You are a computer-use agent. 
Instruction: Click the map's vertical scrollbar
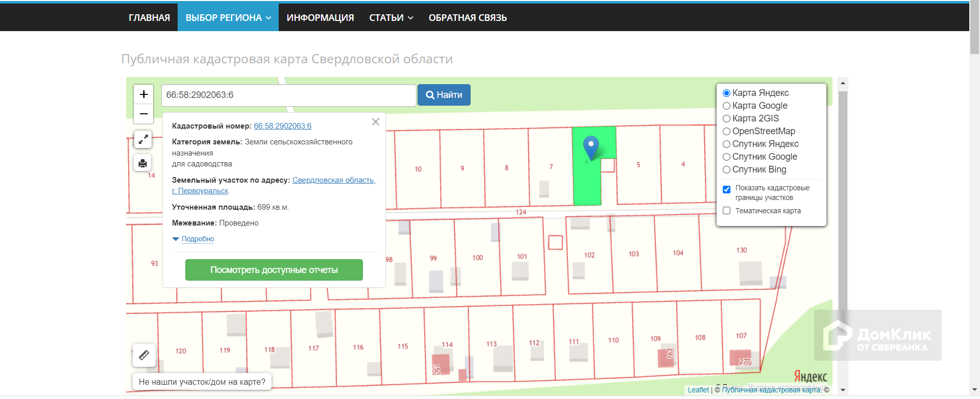[x=843, y=204]
